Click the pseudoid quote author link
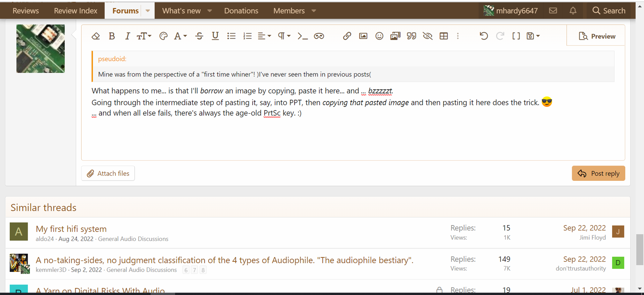Image resolution: width=644 pixels, height=295 pixels. point(112,59)
